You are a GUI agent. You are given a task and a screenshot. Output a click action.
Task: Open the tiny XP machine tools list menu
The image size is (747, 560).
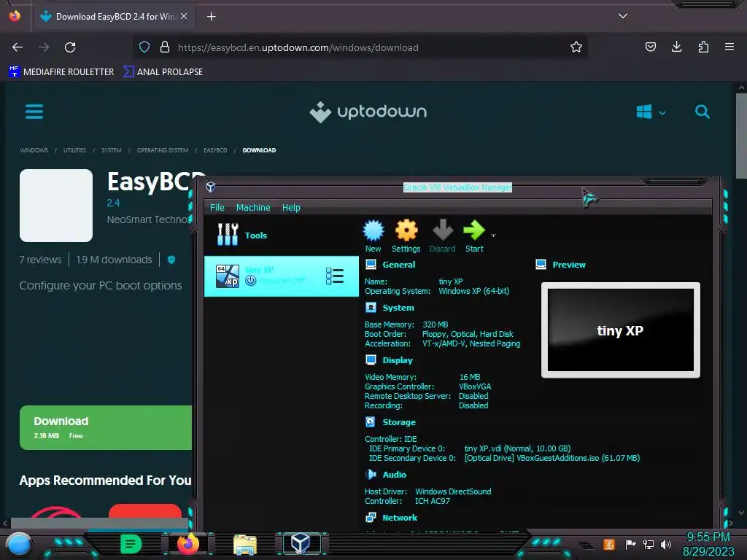click(334, 276)
